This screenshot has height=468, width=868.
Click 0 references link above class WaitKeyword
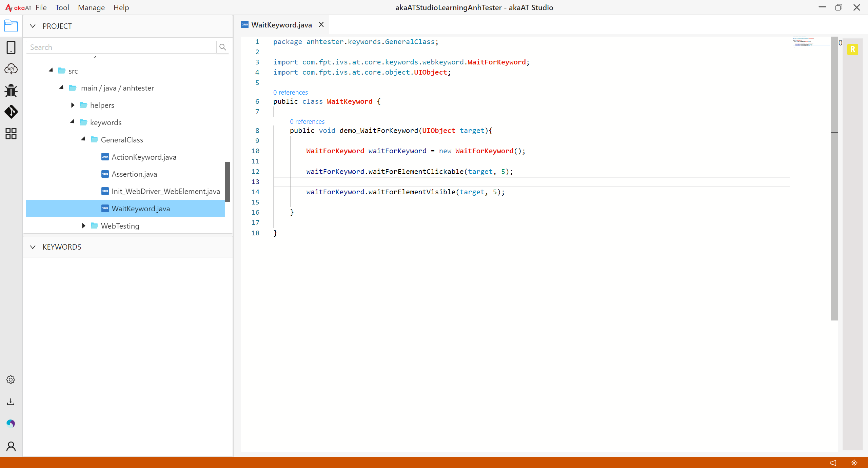pos(291,92)
